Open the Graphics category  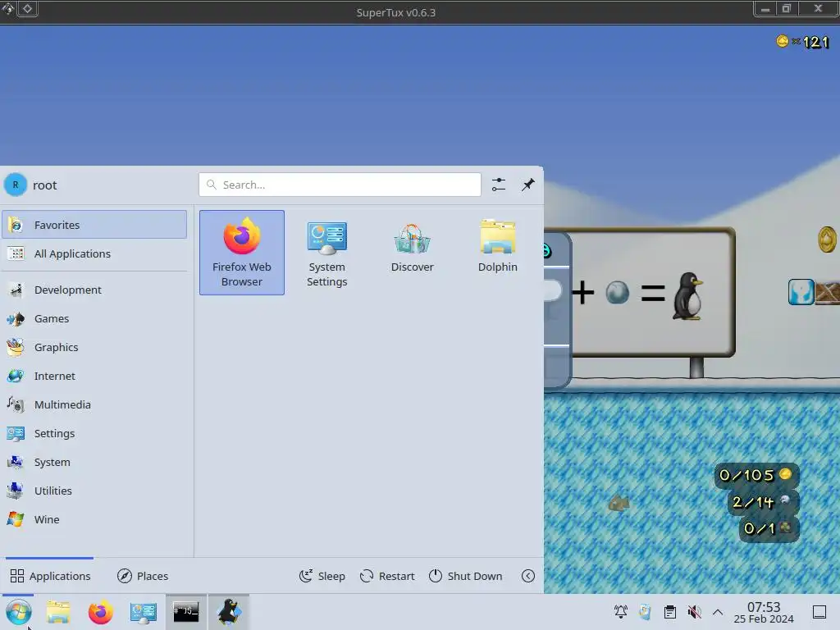94,347
